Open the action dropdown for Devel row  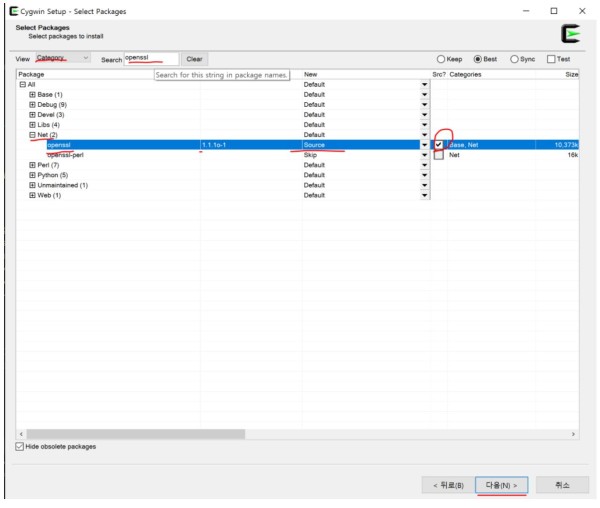tap(425, 114)
